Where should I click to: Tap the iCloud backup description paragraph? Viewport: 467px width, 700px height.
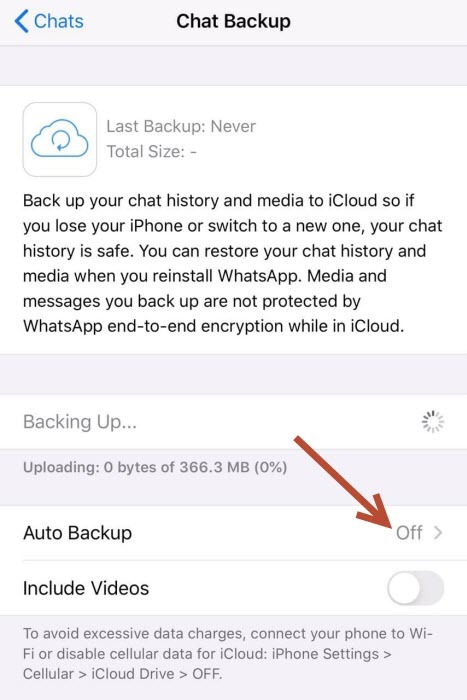pos(232,263)
